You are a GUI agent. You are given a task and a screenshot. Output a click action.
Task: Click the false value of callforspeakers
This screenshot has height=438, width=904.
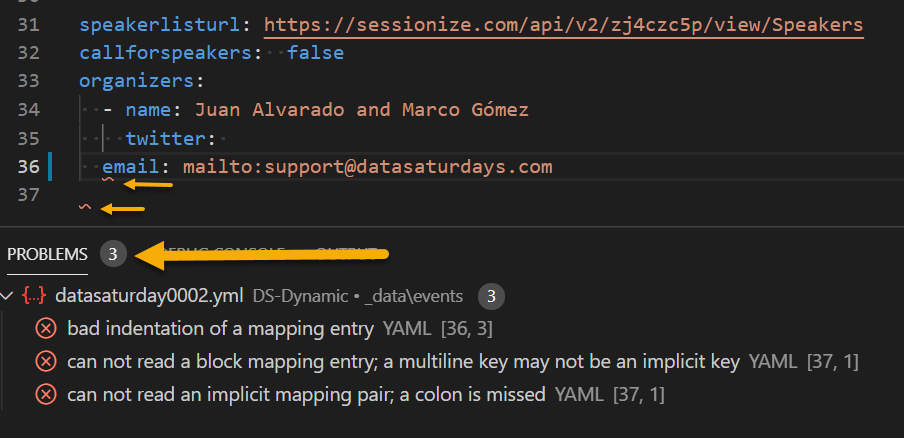[x=315, y=53]
